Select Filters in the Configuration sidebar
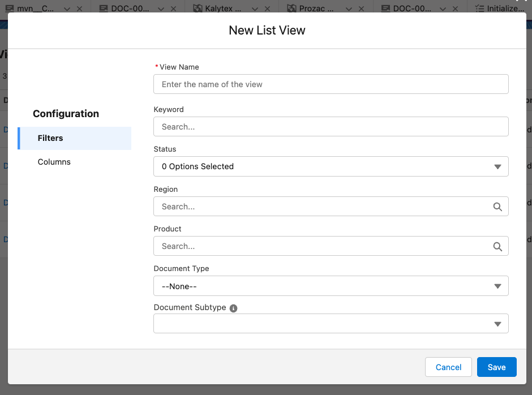This screenshot has width=532, height=395. (50, 138)
